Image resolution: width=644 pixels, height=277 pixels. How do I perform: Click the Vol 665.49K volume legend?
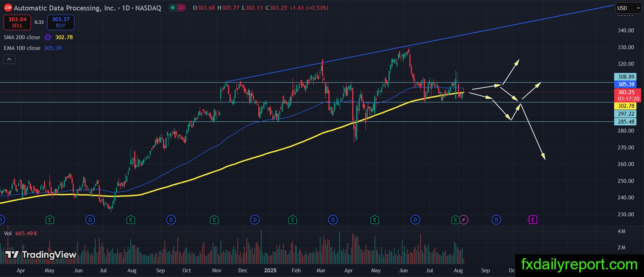pyautogui.click(x=21, y=234)
